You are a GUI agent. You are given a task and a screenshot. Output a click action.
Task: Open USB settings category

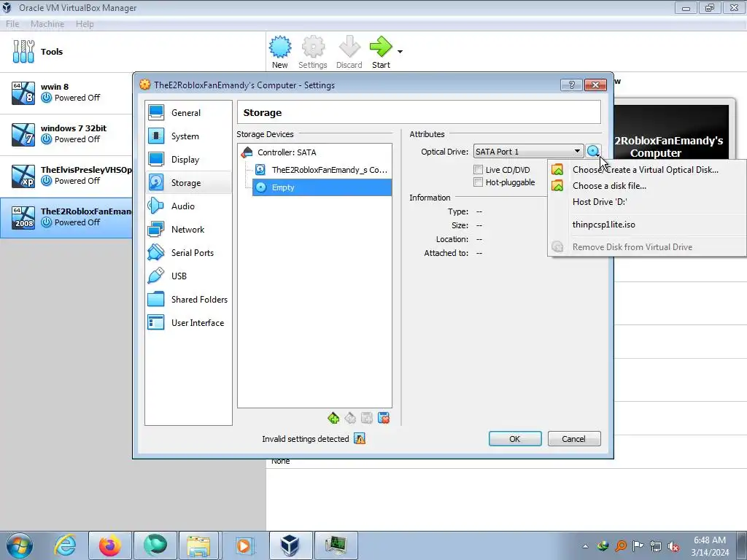pyautogui.click(x=189, y=276)
